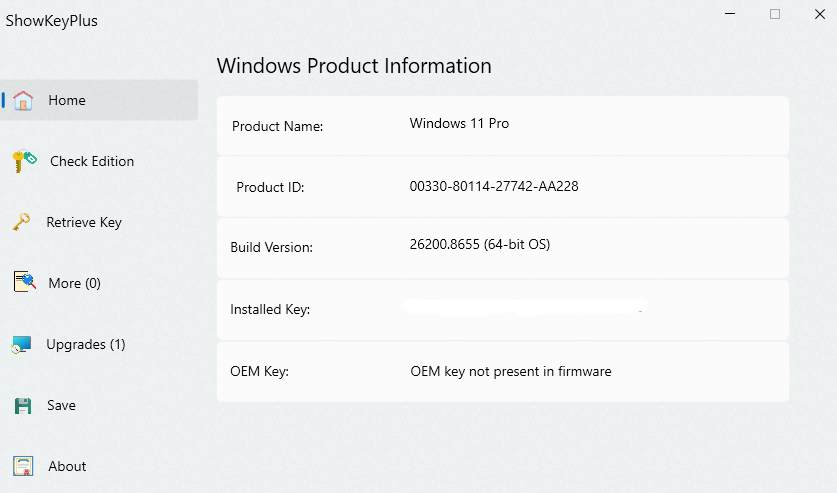Click the Retrieve Key golden key icon
This screenshot has height=493, width=837.
(21, 222)
